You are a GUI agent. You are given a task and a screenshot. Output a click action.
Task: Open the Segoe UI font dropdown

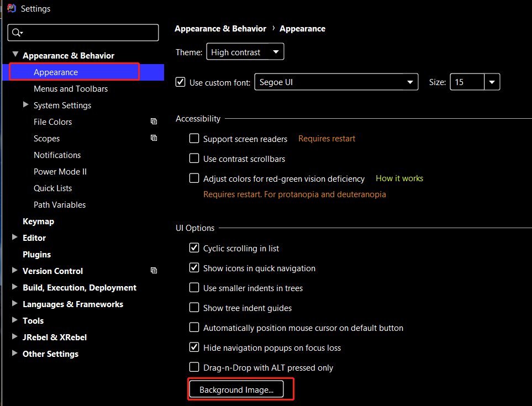click(335, 82)
